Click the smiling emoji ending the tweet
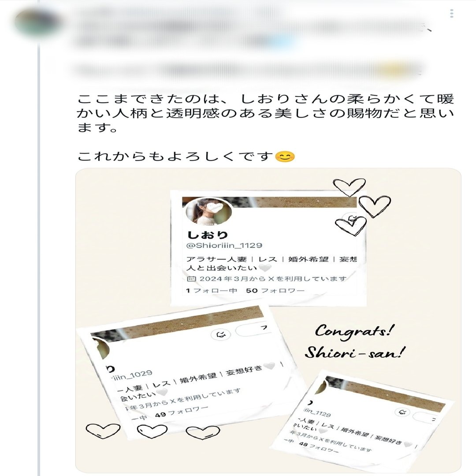Viewport: 476px width, 476px height. point(284,156)
